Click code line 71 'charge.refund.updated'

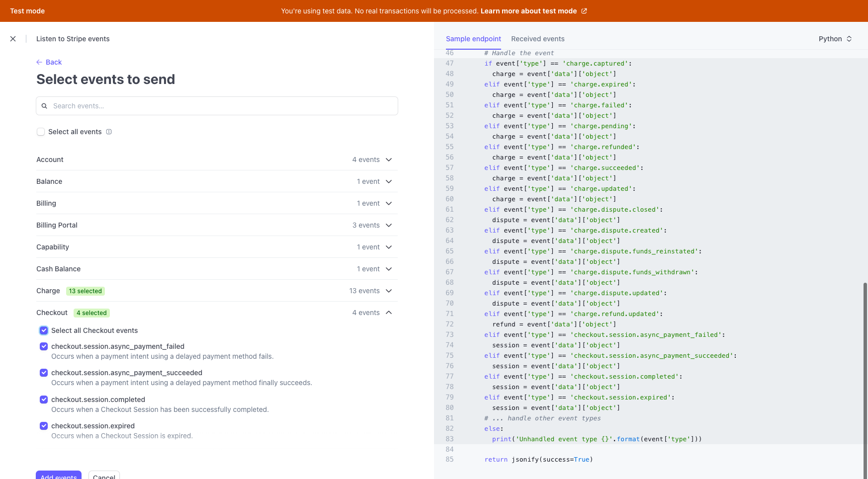(x=574, y=314)
